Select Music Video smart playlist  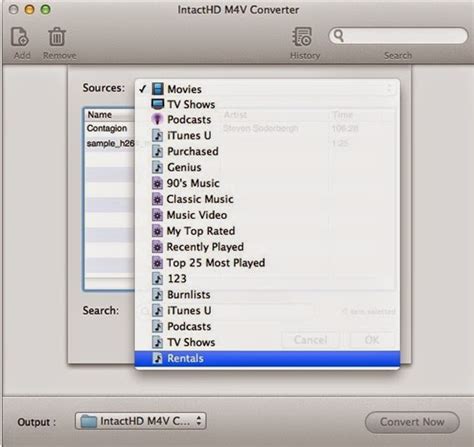point(267,215)
